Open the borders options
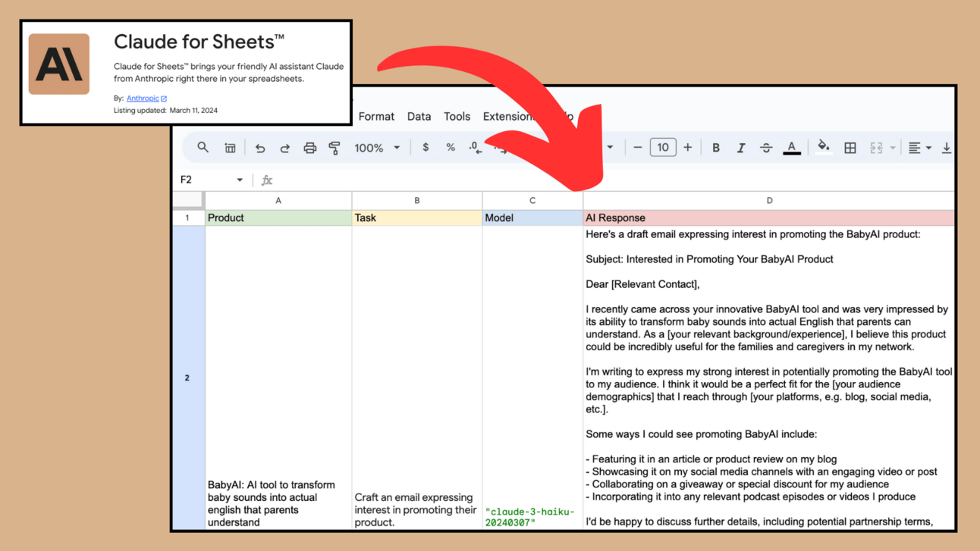This screenshot has height=551, width=980. click(x=850, y=149)
